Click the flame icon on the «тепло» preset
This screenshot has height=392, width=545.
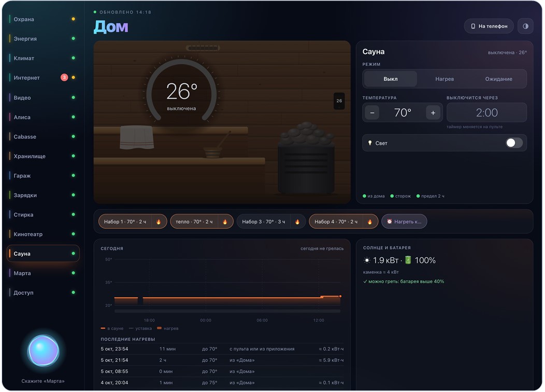pos(225,222)
